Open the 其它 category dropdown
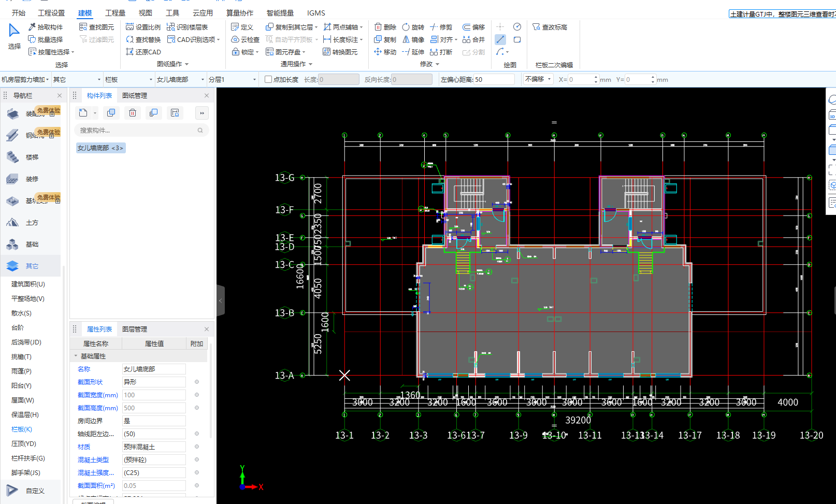Viewport: 836px width, 504px height. 77,79
